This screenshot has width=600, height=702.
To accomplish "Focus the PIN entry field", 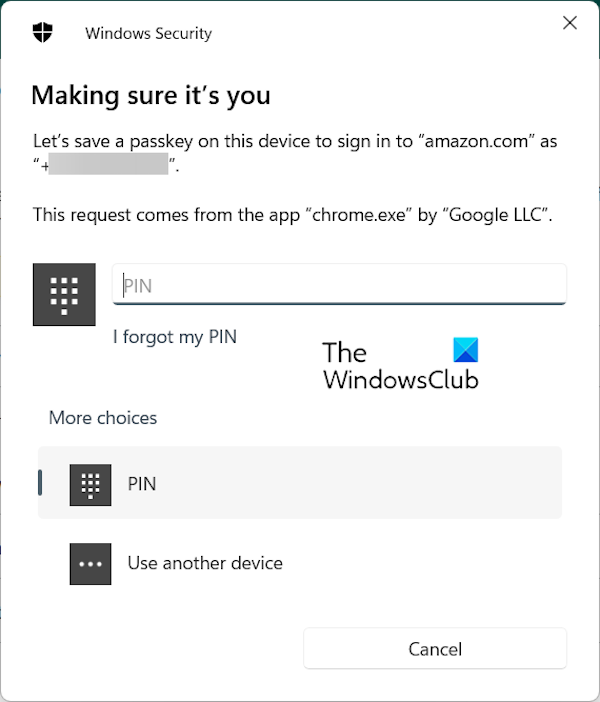I will click(x=340, y=285).
